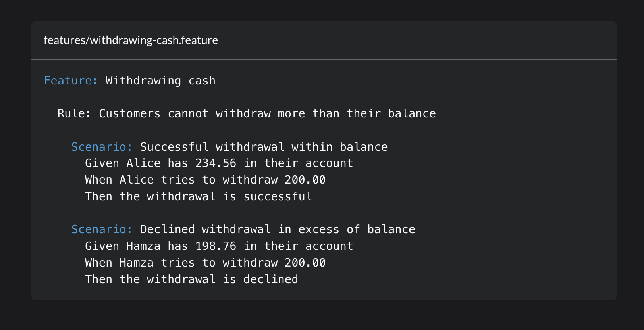Select the rule text about withdrawing more than balance
644x330 pixels.
coord(267,114)
